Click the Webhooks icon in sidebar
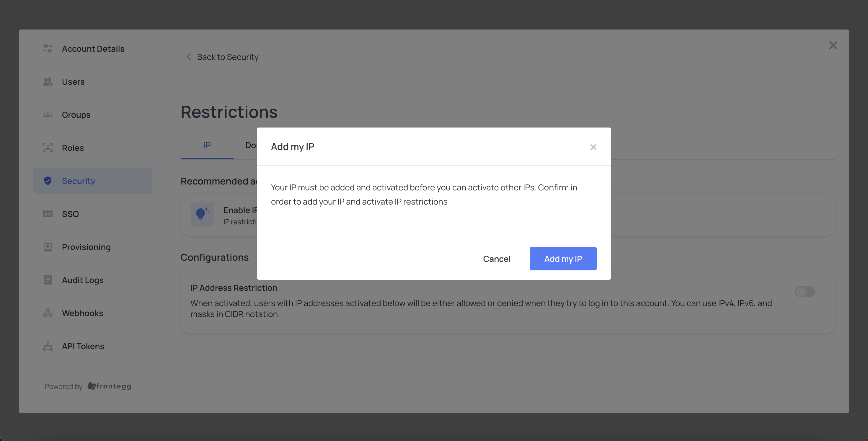 coord(47,313)
